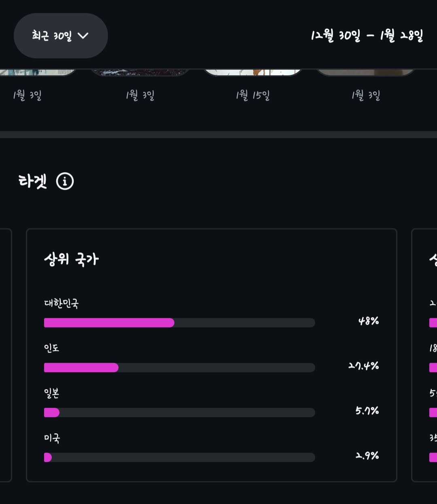This screenshot has height=504, width=437.
Task: Select the 대한민국 country label
Action: pyautogui.click(x=62, y=303)
